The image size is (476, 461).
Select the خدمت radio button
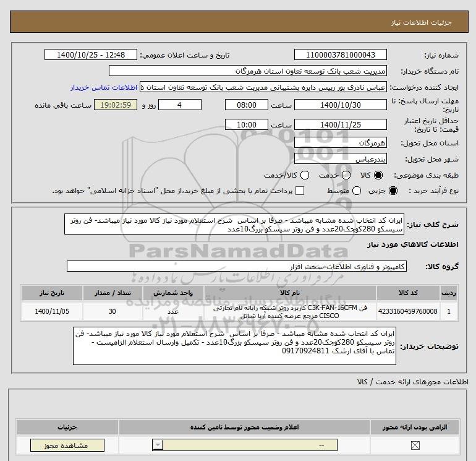(x=346, y=175)
